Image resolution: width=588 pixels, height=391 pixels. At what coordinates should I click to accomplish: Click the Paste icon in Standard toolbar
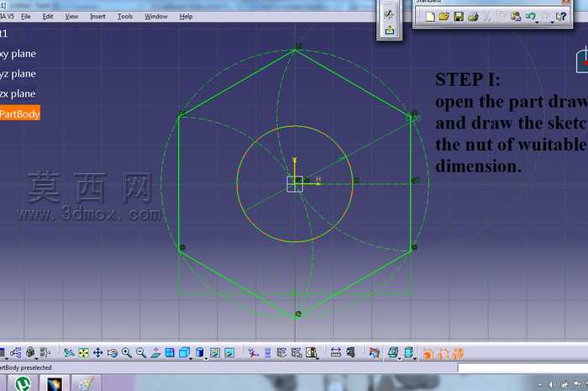click(x=516, y=17)
